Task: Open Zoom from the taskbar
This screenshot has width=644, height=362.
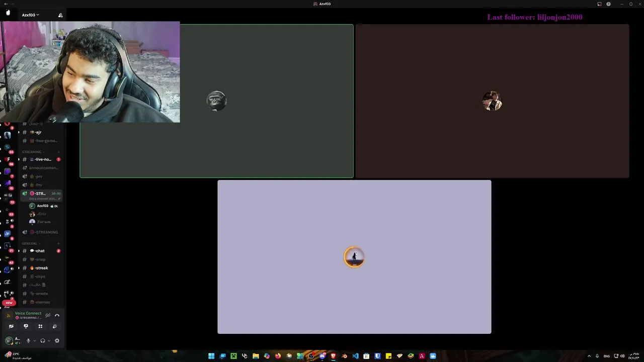Action: [433, 356]
